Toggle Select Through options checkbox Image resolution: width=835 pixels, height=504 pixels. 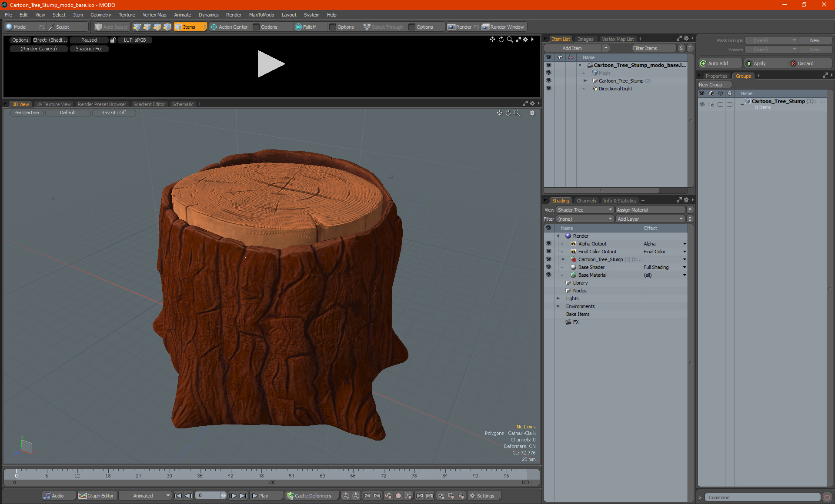(x=412, y=27)
